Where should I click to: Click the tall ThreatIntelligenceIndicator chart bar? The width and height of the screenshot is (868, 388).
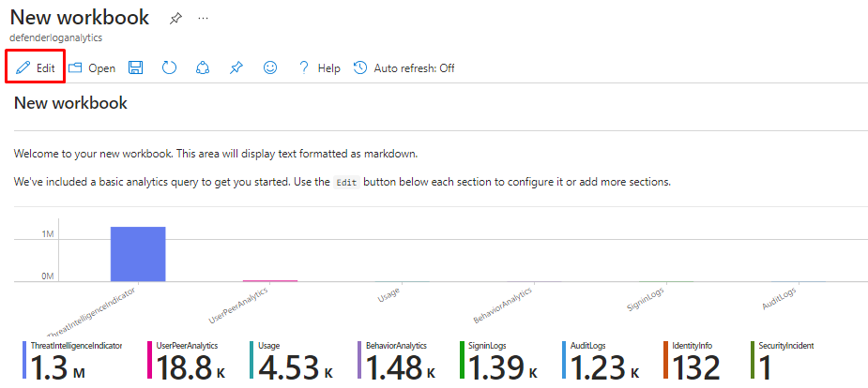(138, 253)
